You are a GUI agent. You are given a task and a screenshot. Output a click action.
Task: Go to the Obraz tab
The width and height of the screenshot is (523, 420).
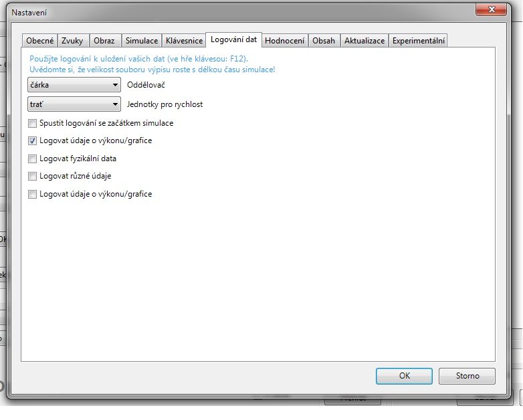click(104, 41)
